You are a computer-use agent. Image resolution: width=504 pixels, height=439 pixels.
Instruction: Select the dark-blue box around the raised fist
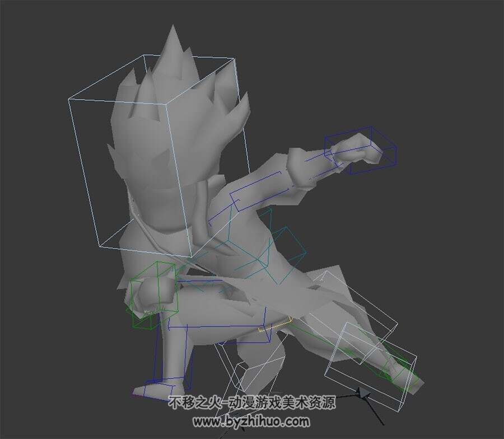[361, 151]
